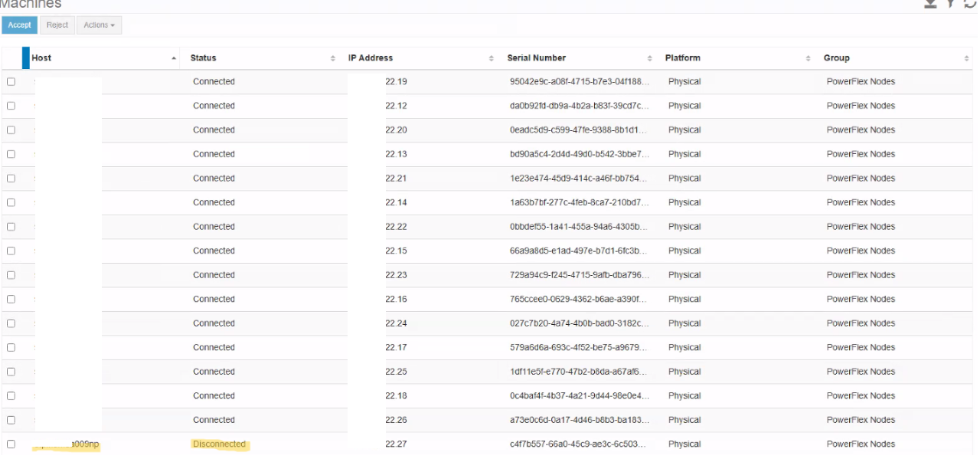Viewport: 980px width, 459px height.
Task: Tick the checkbox for IP 22.13 row
Action: point(11,154)
